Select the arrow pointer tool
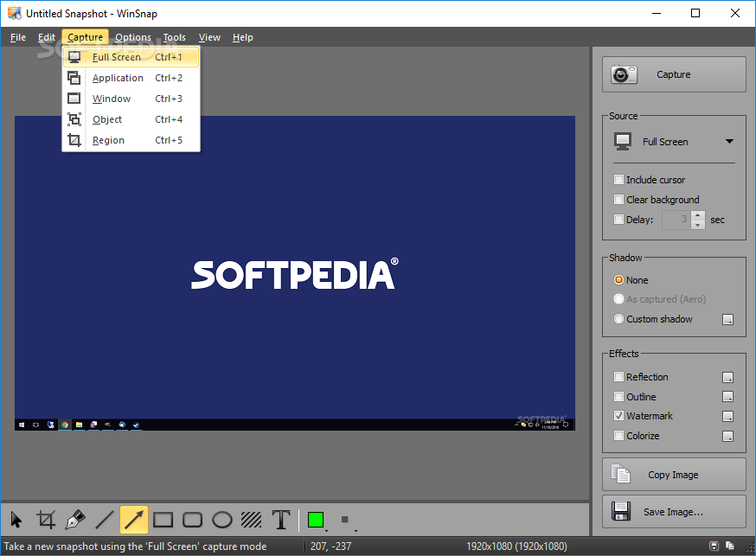The image size is (756, 556). point(16,520)
